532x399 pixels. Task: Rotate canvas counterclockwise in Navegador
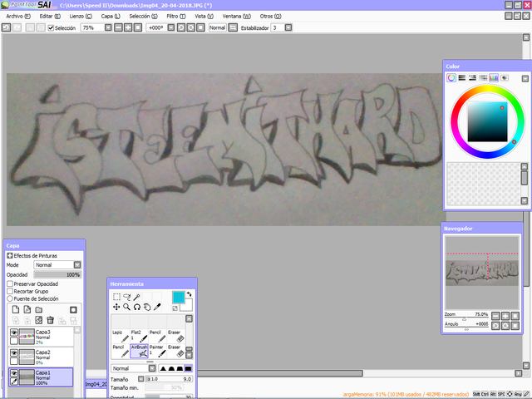click(x=495, y=326)
